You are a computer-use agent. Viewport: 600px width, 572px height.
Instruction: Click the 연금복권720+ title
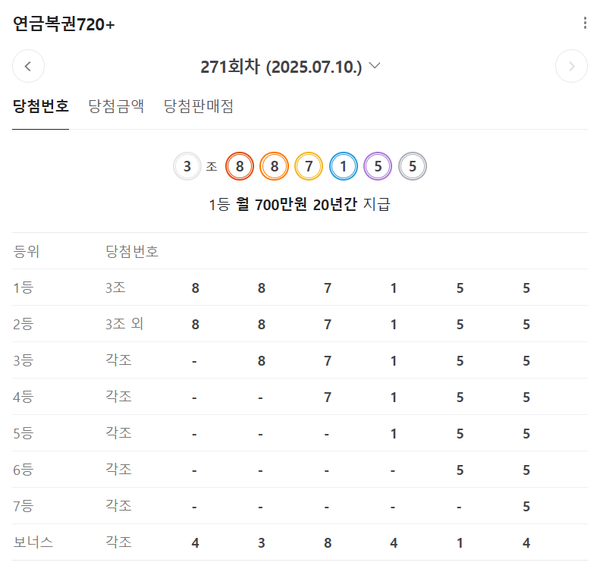coord(64,24)
